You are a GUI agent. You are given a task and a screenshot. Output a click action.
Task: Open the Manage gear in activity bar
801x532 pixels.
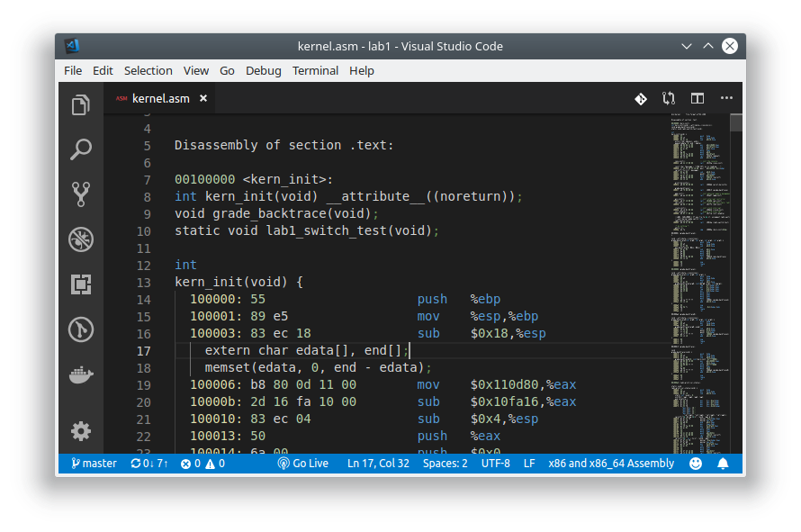[81, 431]
